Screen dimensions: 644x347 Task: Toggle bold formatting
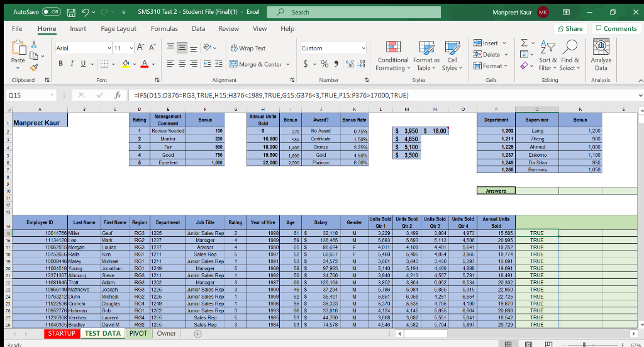tap(61, 64)
